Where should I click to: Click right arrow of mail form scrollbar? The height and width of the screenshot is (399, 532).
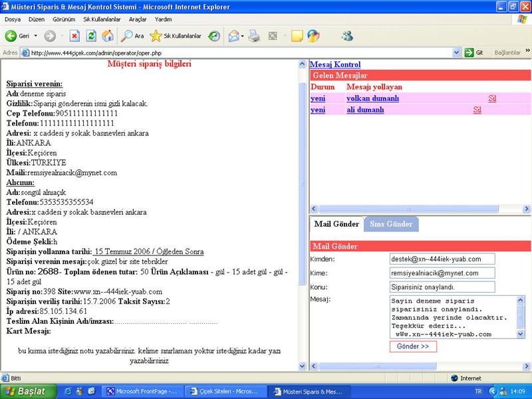point(526,366)
